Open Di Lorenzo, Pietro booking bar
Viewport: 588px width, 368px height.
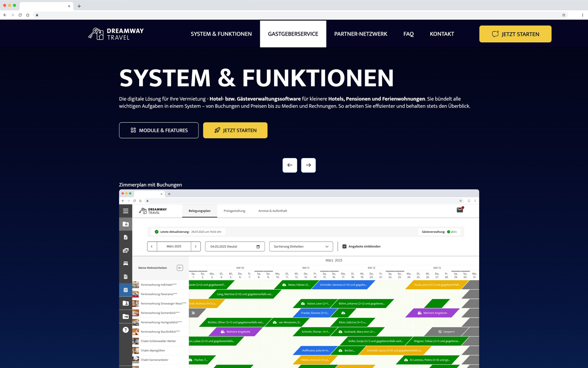(427, 360)
